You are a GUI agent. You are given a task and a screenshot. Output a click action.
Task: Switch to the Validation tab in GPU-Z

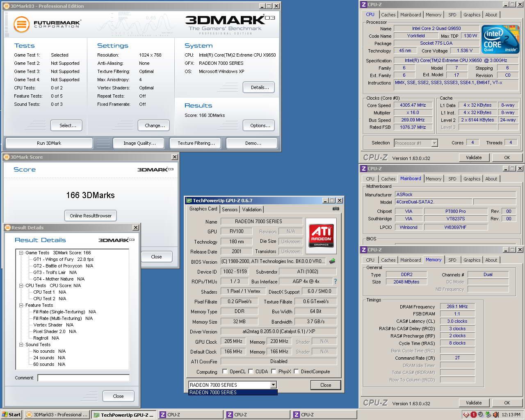(x=252, y=210)
